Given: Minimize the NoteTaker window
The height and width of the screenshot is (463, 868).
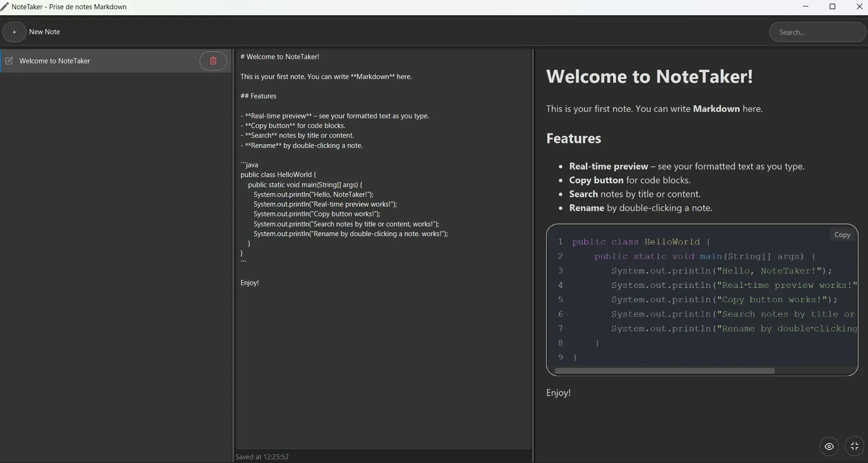Looking at the screenshot, I should click(x=806, y=6).
